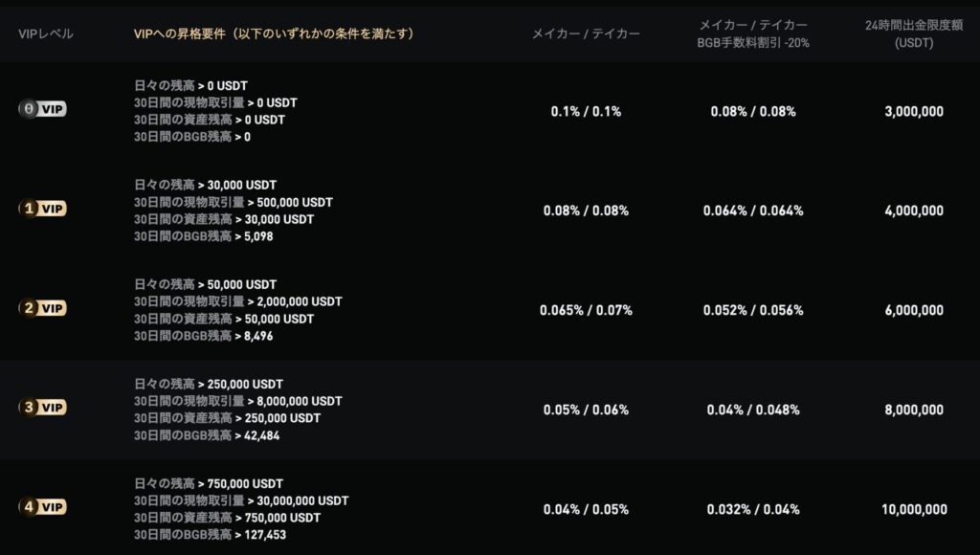This screenshot has height=555, width=980.
Task: Click the 30日間の現物取引量 > 30,000,000 USDT requirement
Action: pyautogui.click(x=241, y=500)
